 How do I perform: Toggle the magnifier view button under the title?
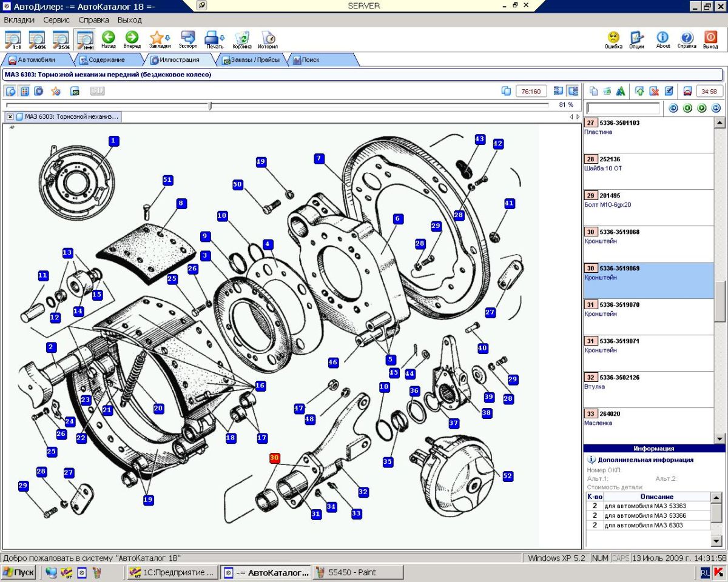(x=10, y=91)
